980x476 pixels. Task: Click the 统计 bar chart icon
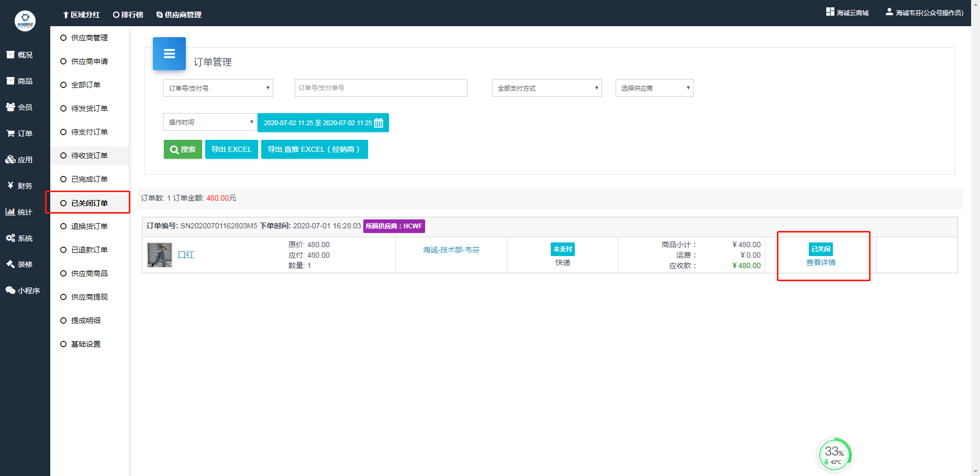point(10,212)
